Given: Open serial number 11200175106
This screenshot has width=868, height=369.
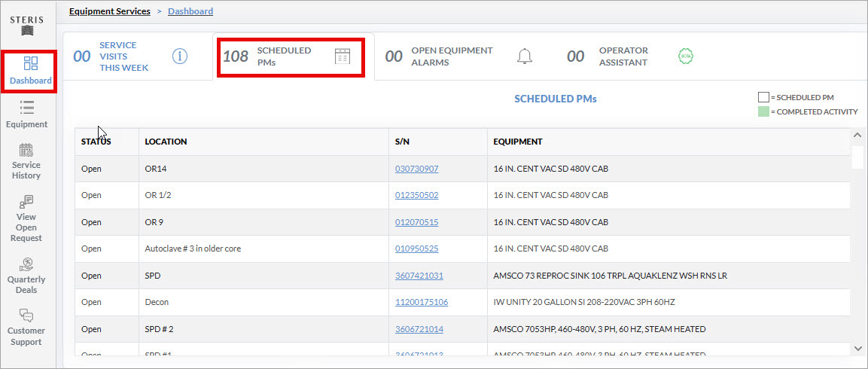Looking at the screenshot, I should click(x=422, y=302).
